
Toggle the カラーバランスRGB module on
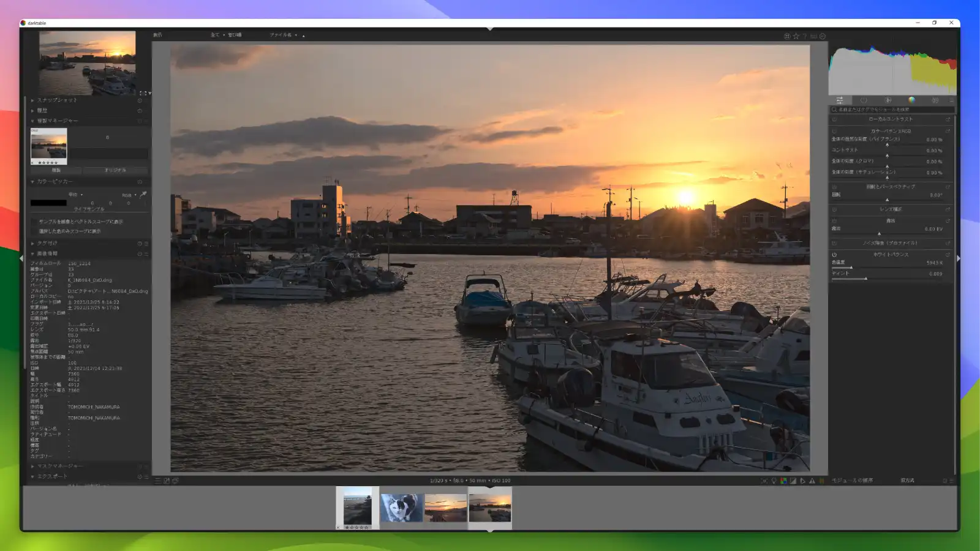coord(834,130)
